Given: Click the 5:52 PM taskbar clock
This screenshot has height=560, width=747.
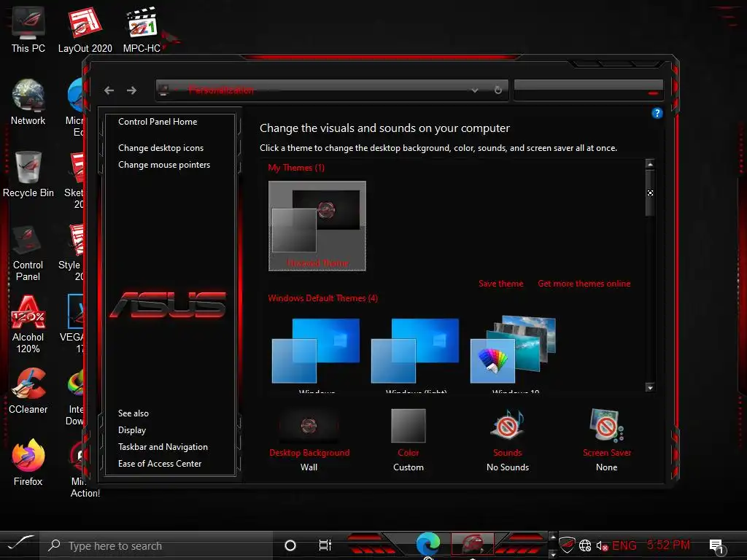Looking at the screenshot, I should [x=668, y=545].
